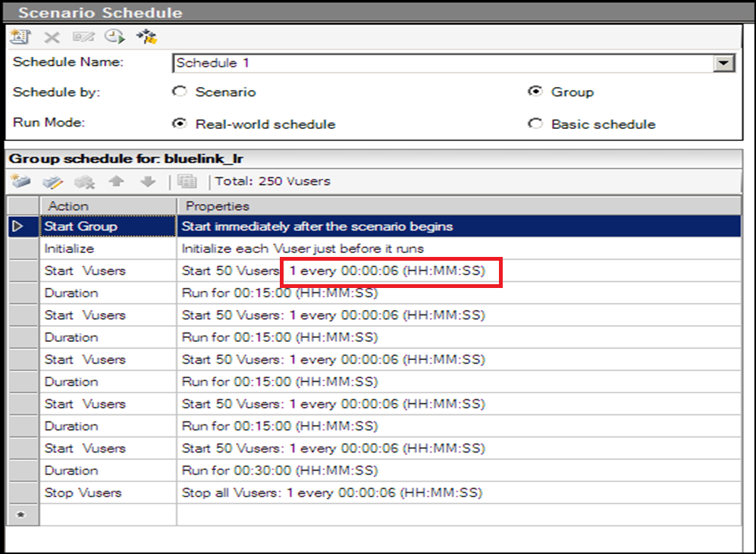Switch to Basic schedule run mode
This screenshot has width=756, height=554.
[535, 124]
